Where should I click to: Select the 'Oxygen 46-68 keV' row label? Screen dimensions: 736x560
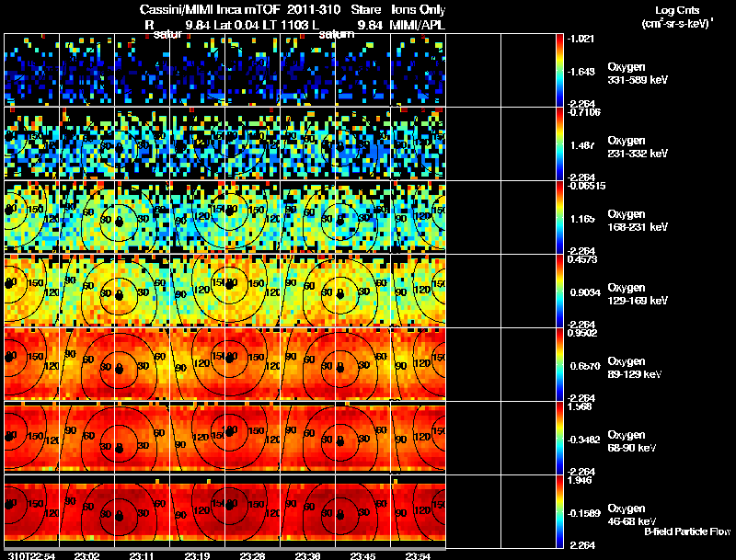point(632,515)
